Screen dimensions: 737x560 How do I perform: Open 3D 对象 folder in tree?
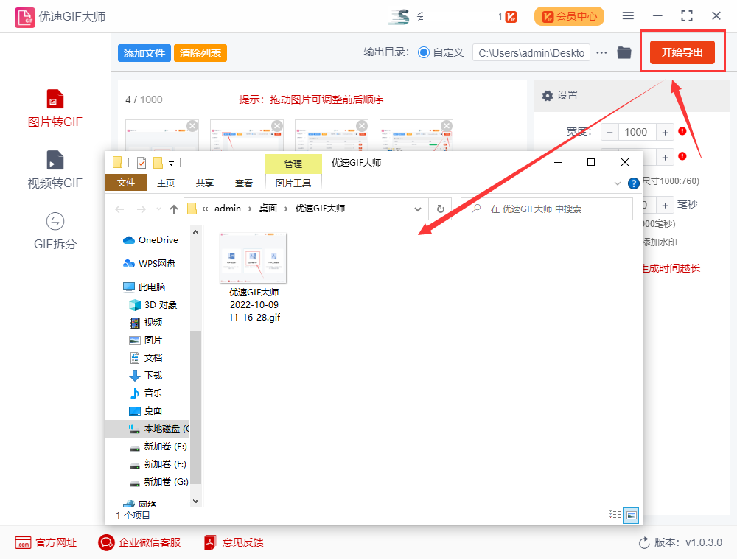[153, 305]
